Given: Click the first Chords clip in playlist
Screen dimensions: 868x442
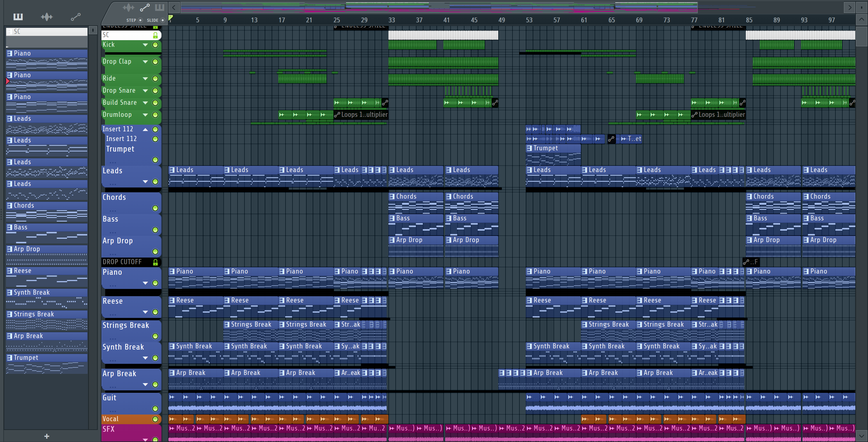Looking at the screenshot, I should (416, 203).
